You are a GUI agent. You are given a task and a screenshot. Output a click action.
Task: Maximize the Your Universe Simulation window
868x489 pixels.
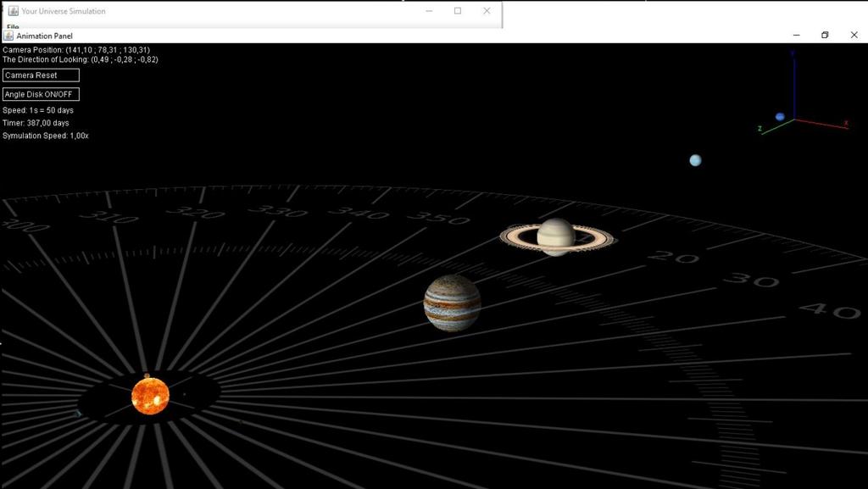458,10
